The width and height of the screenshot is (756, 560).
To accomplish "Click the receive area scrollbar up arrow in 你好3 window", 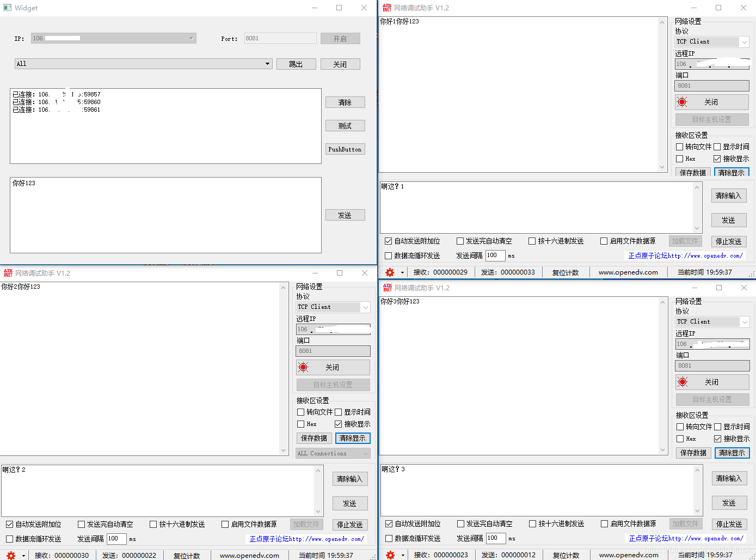I will [663, 302].
